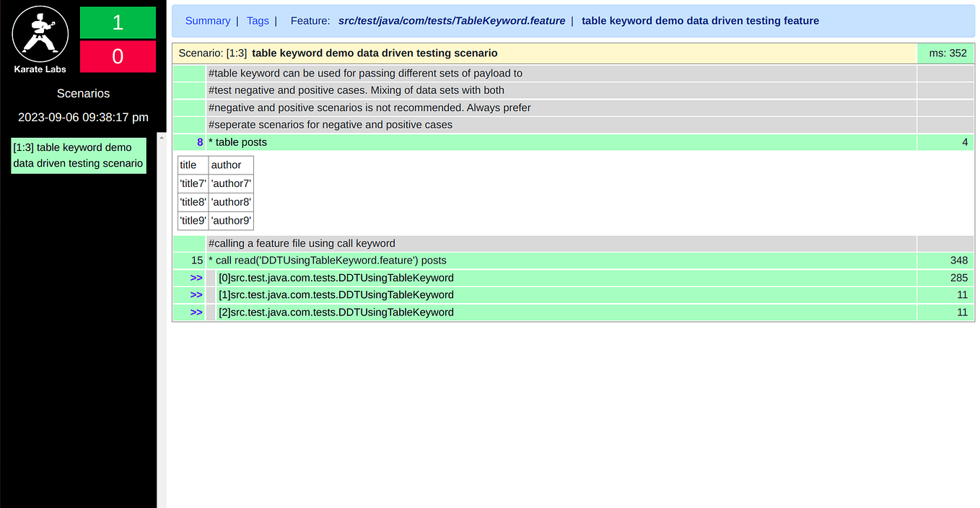Click the 'Scenarios' sidebar heading
The image size is (980, 508).
[x=83, y=94]
